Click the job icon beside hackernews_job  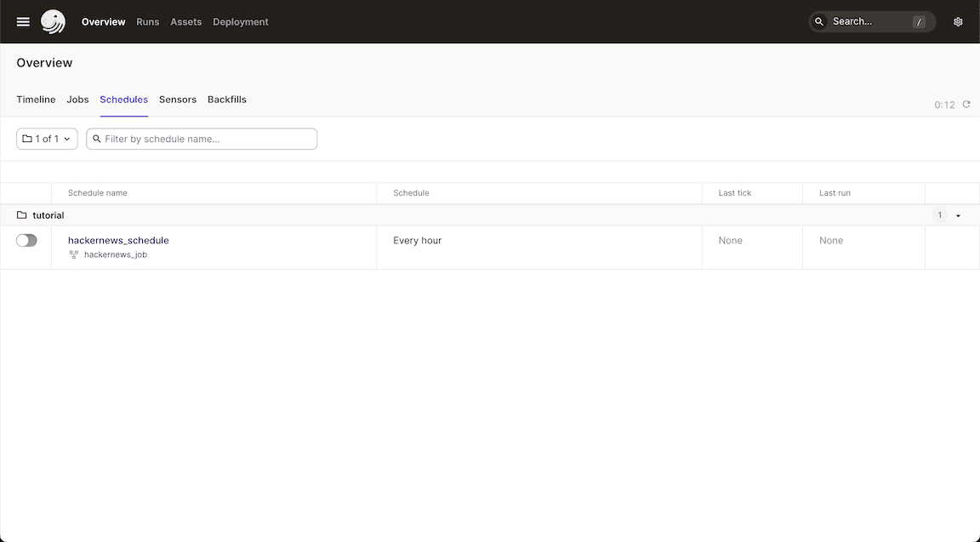pos(73,254)
